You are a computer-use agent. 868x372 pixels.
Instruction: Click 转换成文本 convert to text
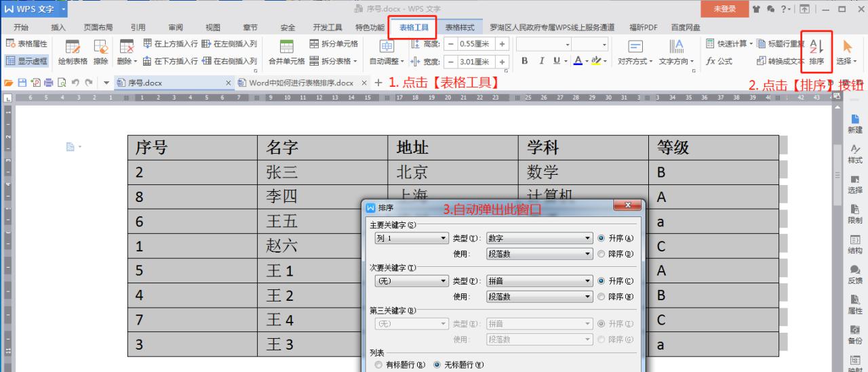pos(780,61)
